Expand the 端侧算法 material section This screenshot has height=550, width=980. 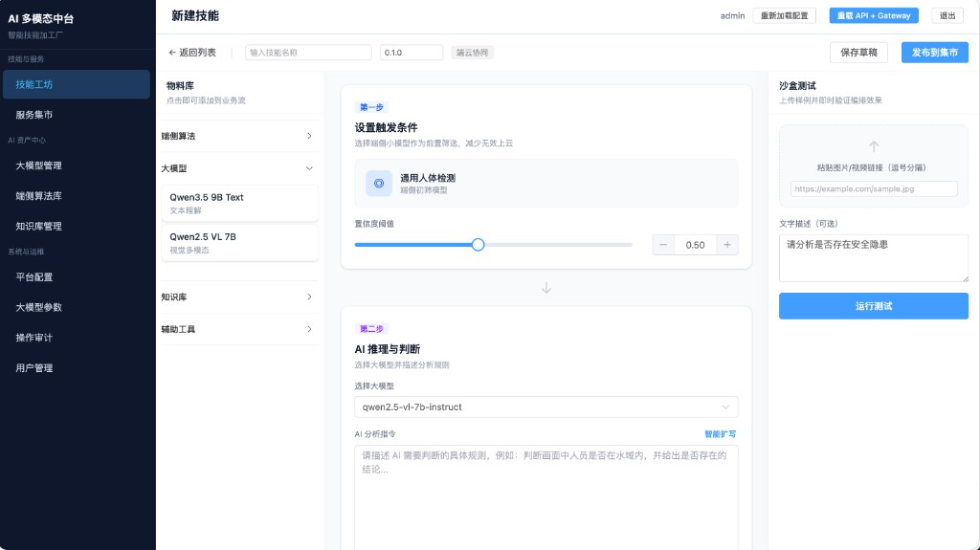point(240,136)
